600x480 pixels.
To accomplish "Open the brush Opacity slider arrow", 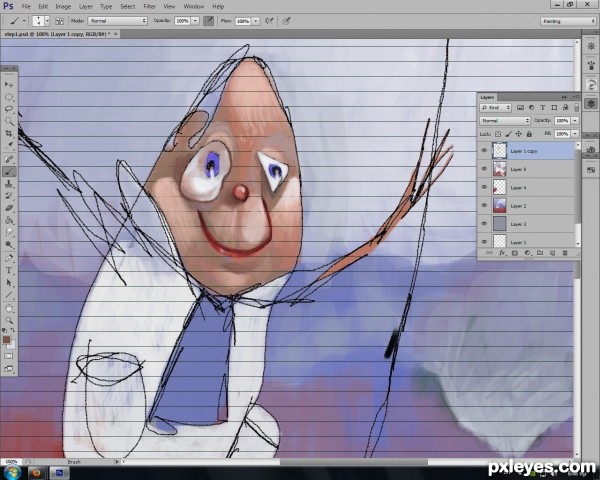I will point(195,21).
